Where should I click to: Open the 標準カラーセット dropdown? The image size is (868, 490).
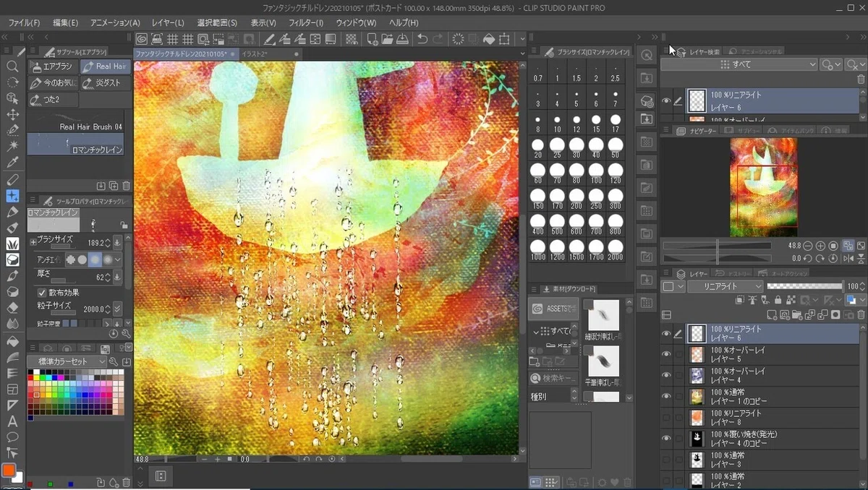click(67, 361)
